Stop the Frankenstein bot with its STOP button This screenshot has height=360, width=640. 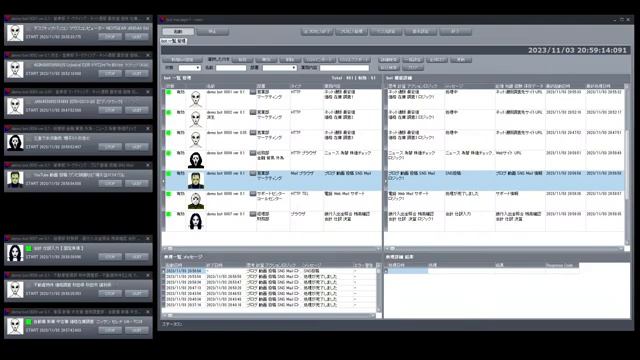pos(110,184)
